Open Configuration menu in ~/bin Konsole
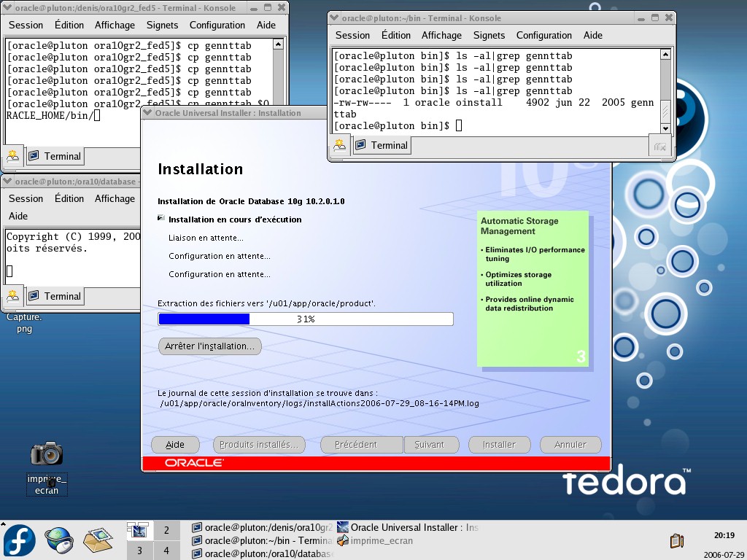 click(x=543, y=35)
